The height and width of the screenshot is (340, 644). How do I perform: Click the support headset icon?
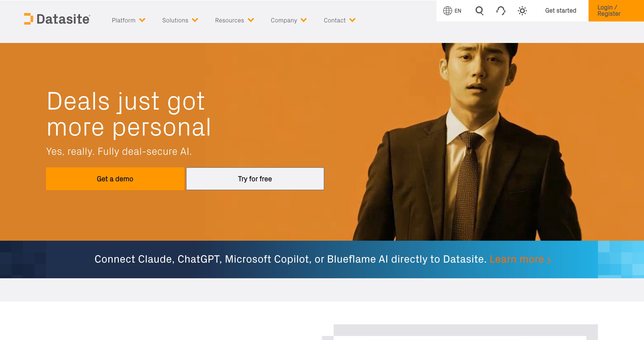[x=501, y=11]
